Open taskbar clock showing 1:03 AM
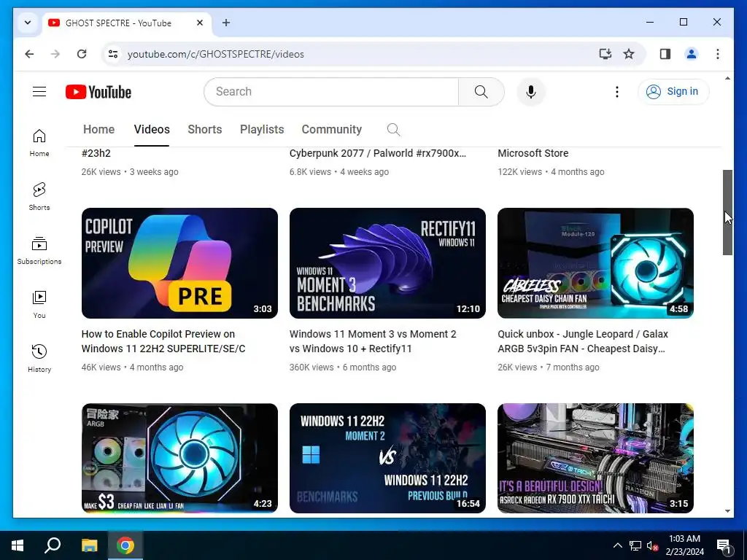747x560 pixels. 684,545
